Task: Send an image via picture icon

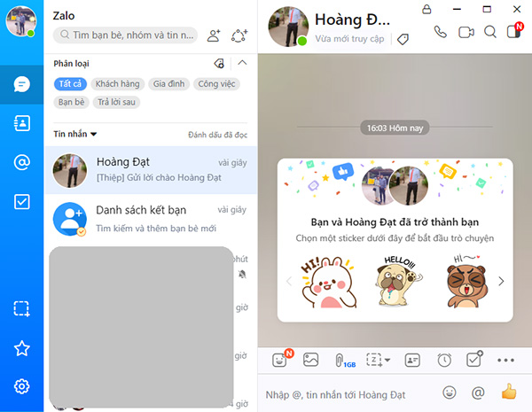Action: pyautogui.click(x=311, y=360)
